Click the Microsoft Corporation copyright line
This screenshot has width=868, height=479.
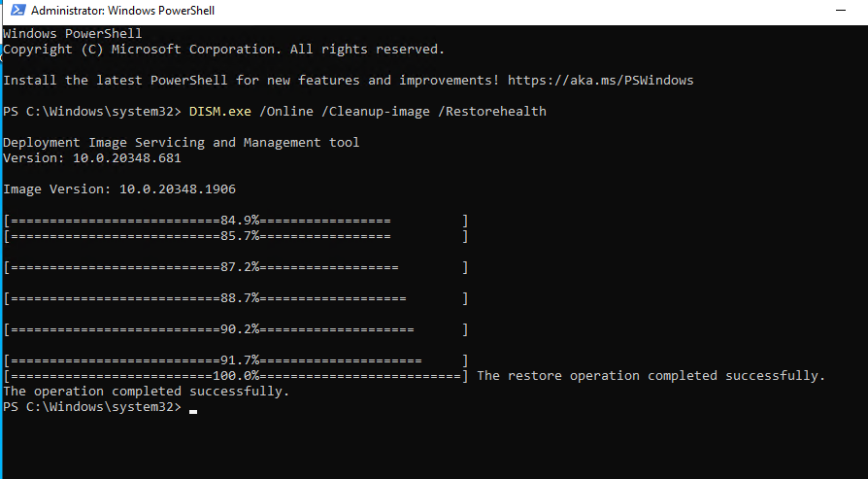tap(223, 49)
